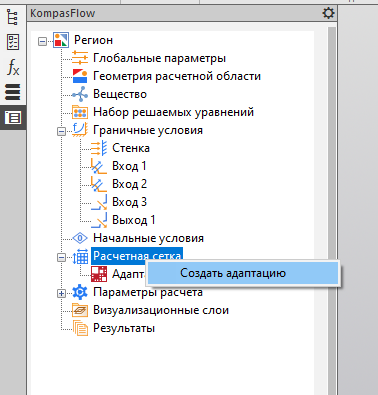
Task: Select the Вход 2 boundary item
Action: (129, 184)
